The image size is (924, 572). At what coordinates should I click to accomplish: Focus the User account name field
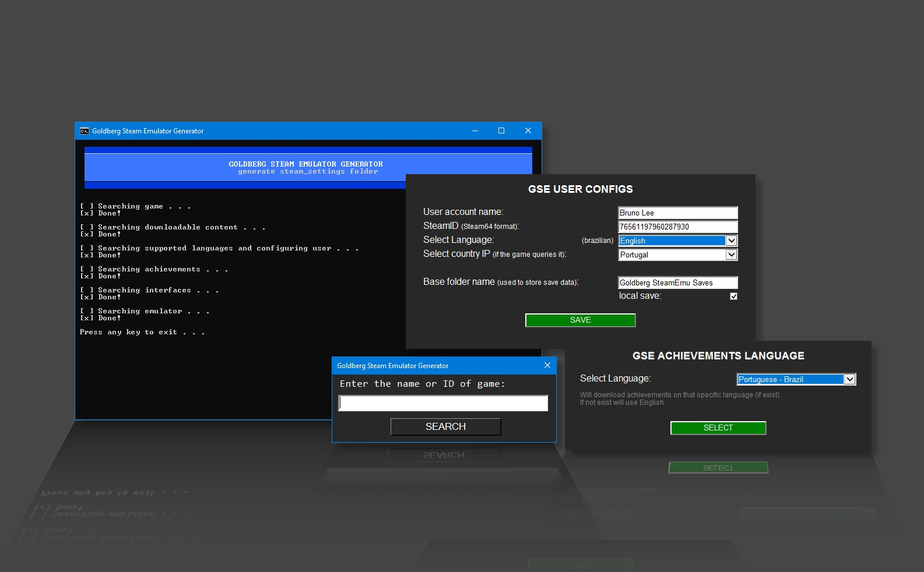point(678,213)
